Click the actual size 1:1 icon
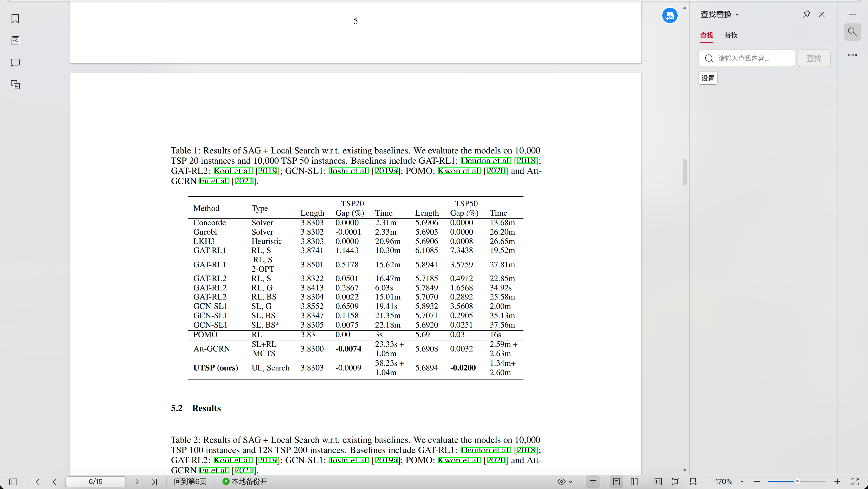868x489 pixels. (658, 482)
